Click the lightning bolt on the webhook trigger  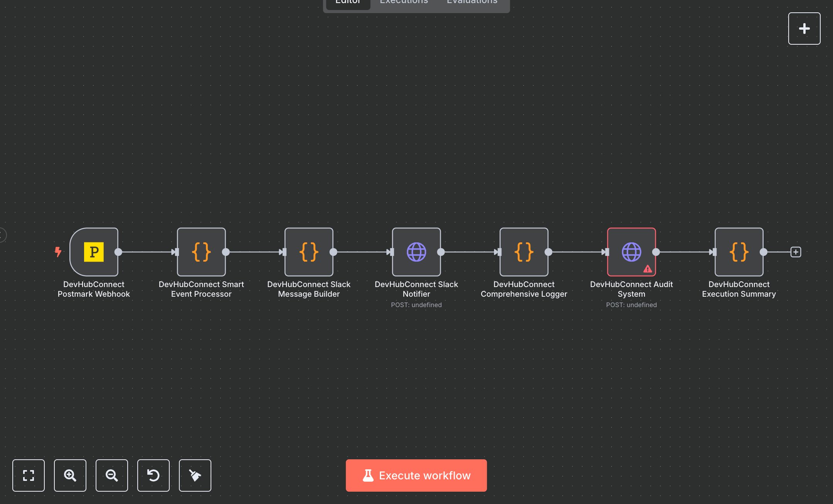click(x=58, y=252)
